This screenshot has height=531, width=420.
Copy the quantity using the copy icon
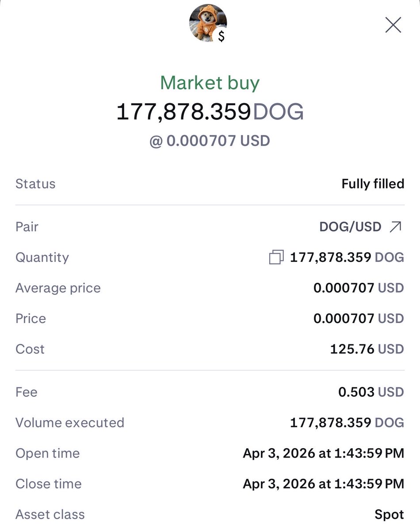point(276,258)
